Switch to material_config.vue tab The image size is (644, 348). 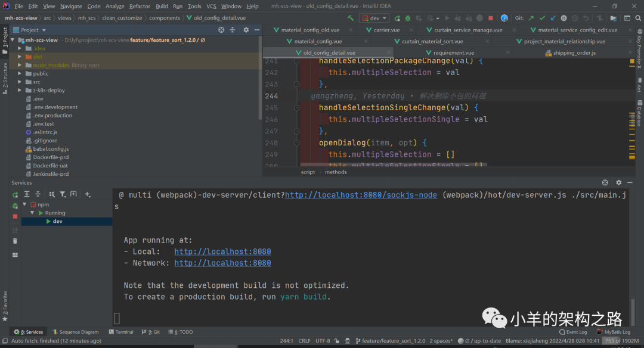click(x=318, y=42)
